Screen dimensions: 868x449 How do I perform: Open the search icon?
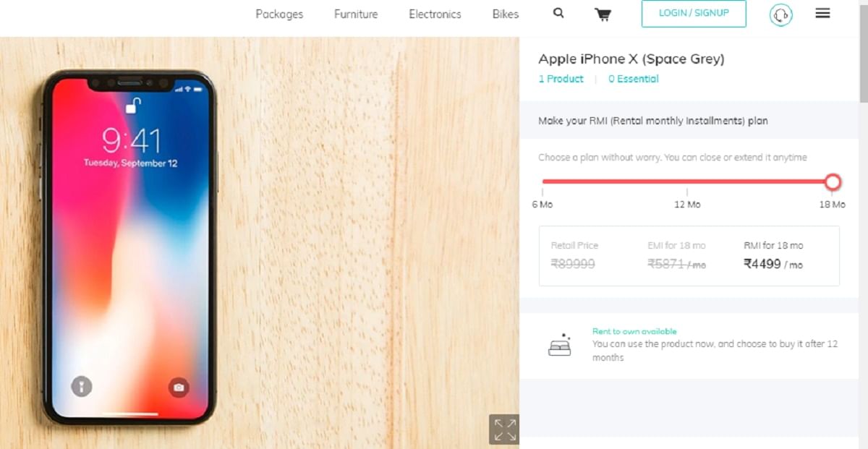pos(557,13)
